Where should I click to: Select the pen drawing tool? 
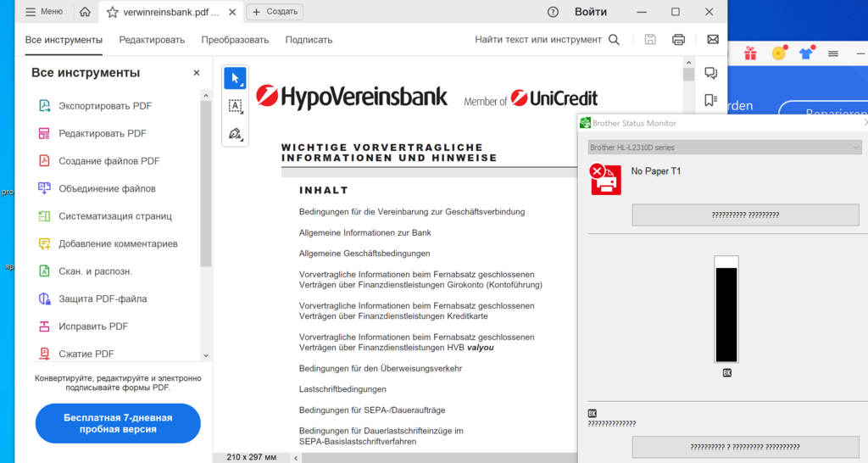(235, 133)
